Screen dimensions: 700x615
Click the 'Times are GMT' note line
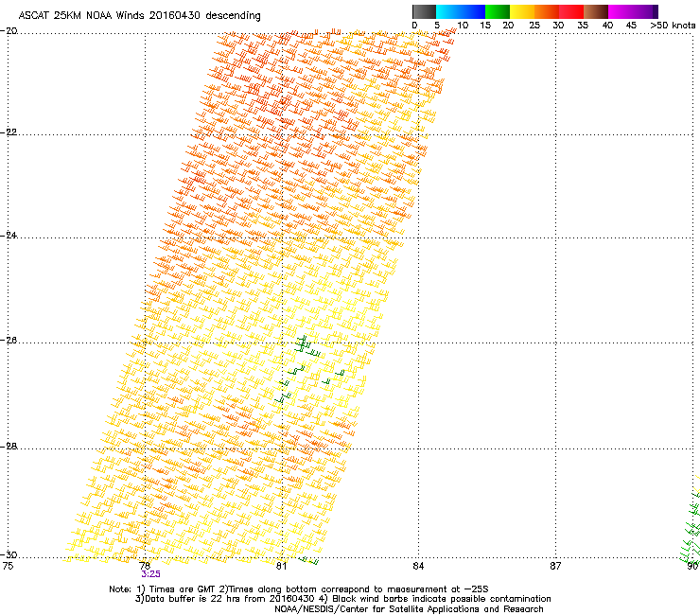coord(299,589)
